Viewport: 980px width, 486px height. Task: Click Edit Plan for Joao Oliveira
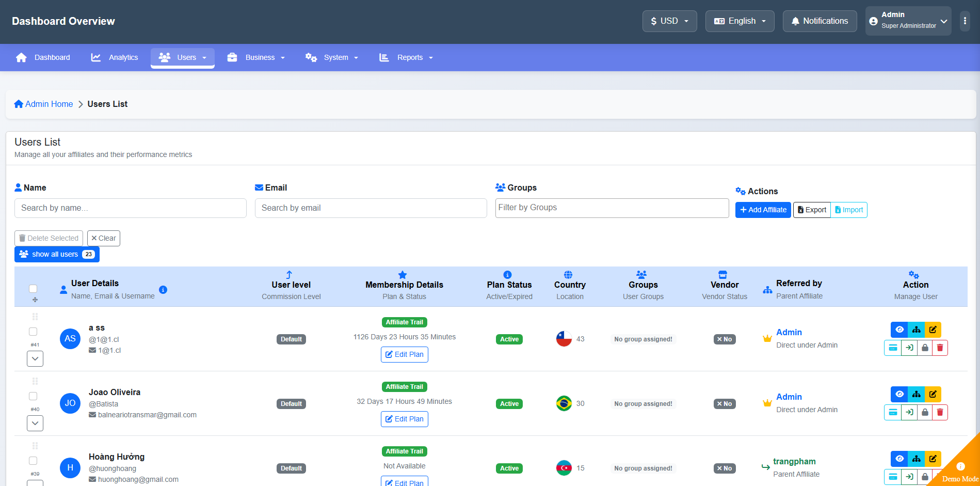[405, 419]
